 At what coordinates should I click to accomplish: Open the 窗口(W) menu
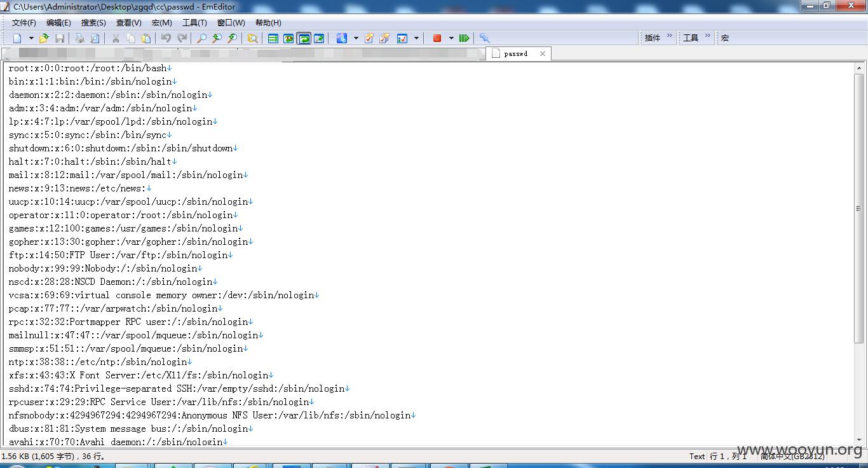pos(231,22)
